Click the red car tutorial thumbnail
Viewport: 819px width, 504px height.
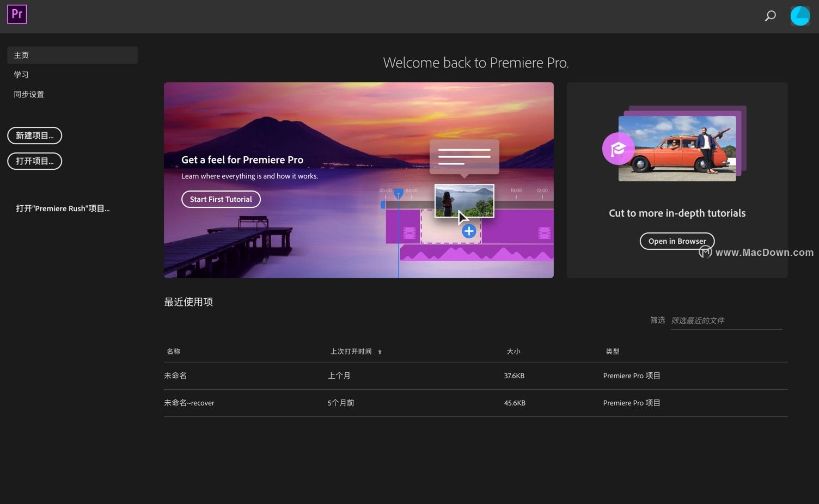pos(677,148)
